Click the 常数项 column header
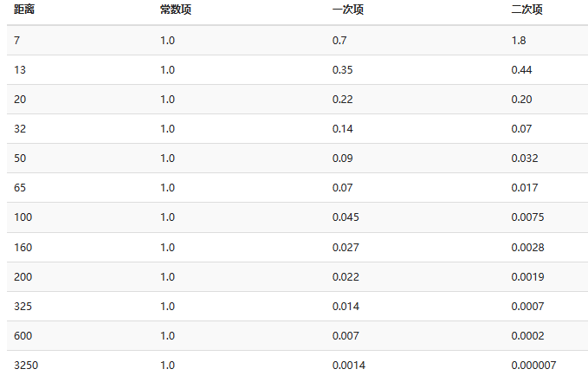The width and height of the screenshot is (588, 382). 176,10
